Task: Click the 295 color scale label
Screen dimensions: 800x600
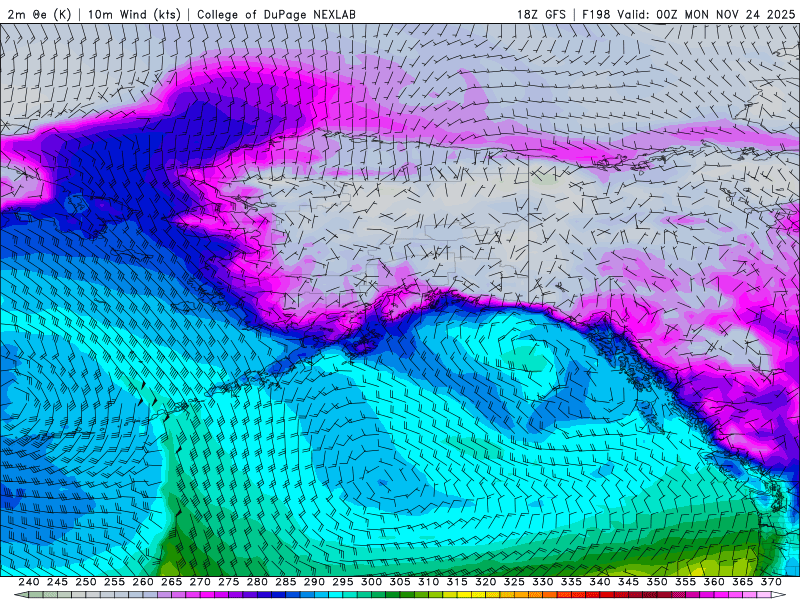Action: coord(343,582)
